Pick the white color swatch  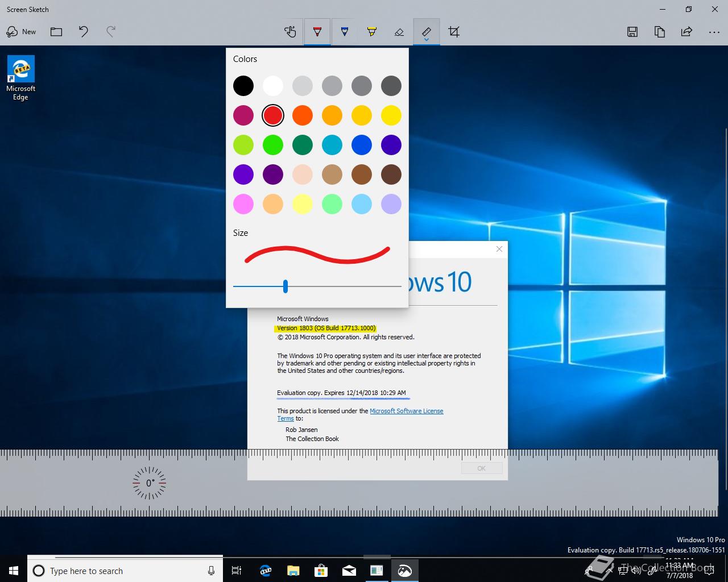[273, 86]
